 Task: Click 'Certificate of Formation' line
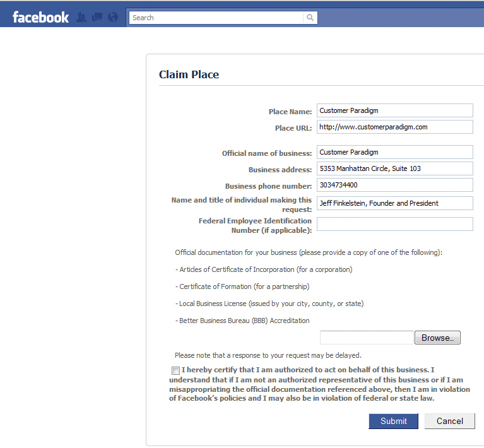(x=242, y=286)
